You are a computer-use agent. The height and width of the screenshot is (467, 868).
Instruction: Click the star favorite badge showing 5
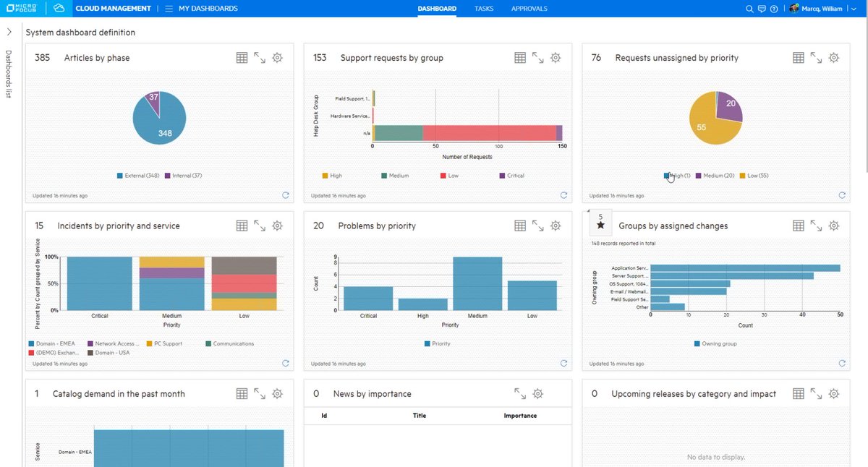click(x=600, y=222)
